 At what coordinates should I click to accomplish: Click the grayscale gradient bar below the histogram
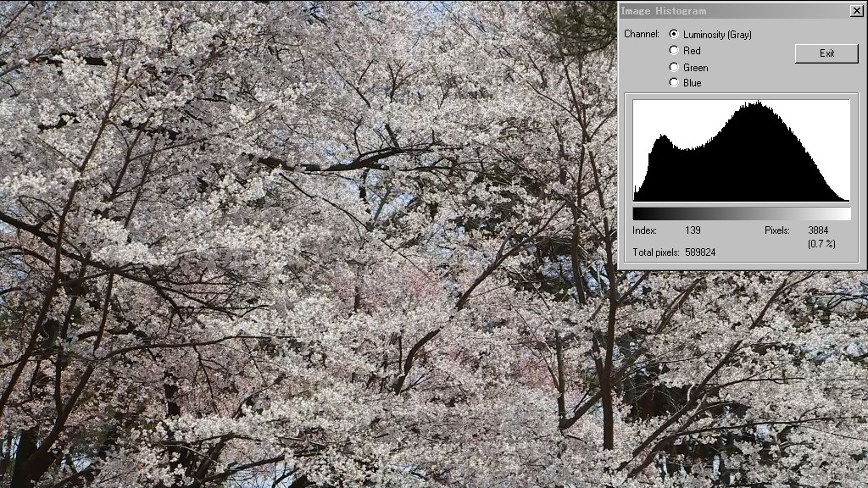point(741,213)
